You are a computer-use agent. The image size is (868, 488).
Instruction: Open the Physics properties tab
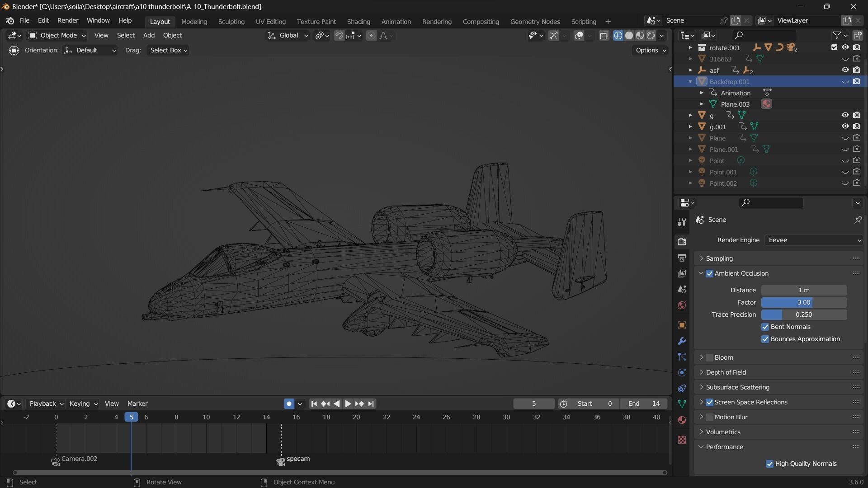[682, 373]
